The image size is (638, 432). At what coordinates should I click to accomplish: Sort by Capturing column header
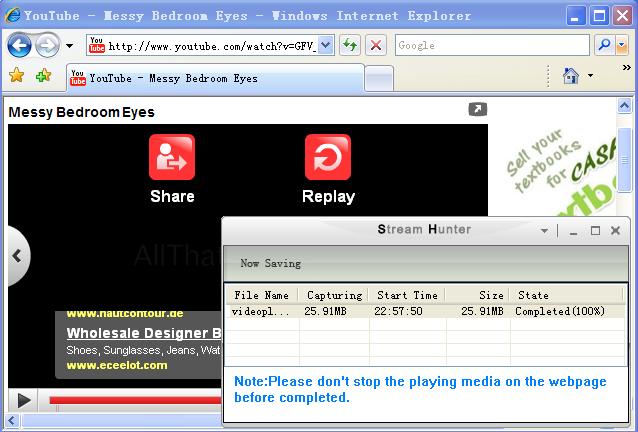point(334,295)
